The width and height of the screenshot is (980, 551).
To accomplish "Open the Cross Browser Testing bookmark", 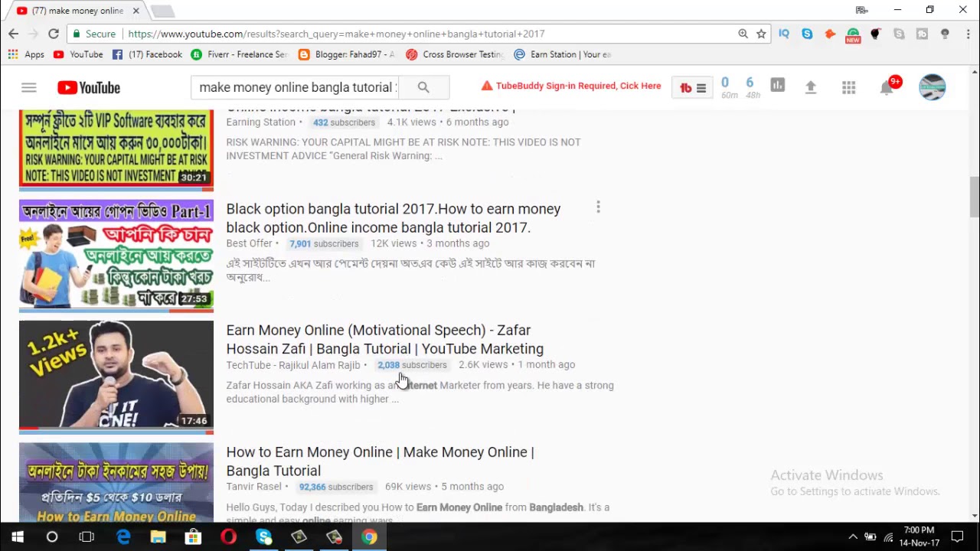I will pyautogui.click(x=455, y=54).
